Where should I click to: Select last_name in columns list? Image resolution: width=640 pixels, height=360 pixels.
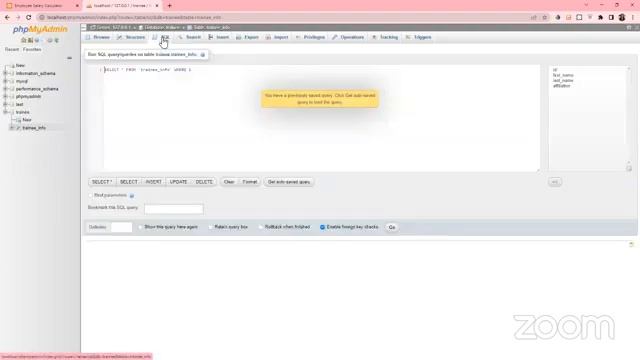563,80
